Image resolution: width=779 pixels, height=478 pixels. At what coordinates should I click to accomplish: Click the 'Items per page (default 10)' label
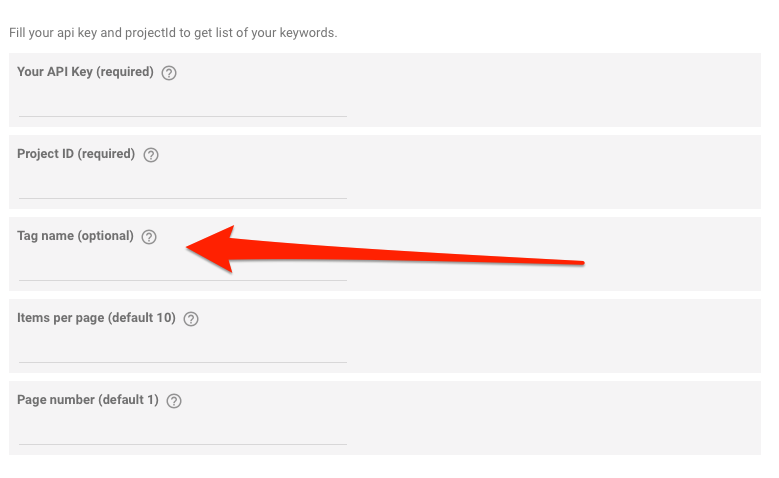(x=96, y=318)
